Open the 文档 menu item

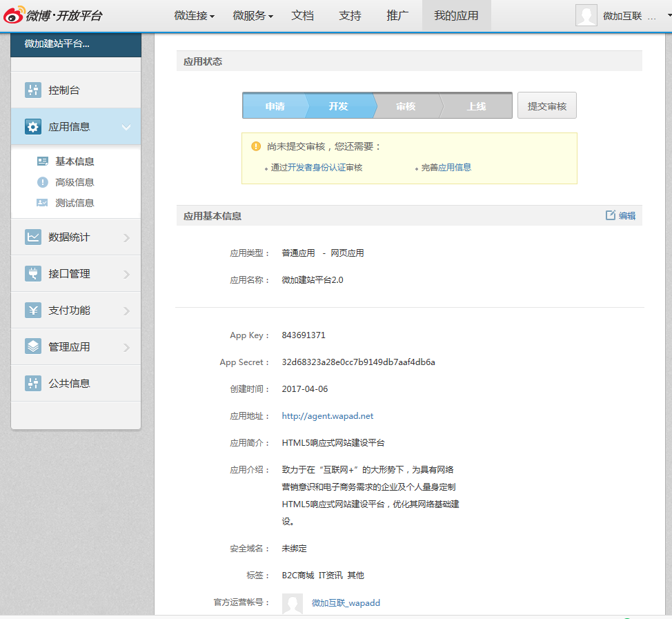pos(302,15)
